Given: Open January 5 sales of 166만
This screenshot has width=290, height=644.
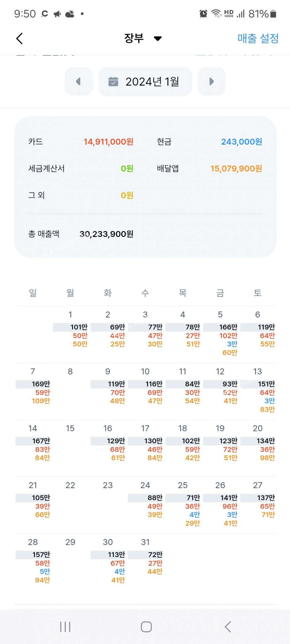Looking at the screenshot, I should click(228, 327).
